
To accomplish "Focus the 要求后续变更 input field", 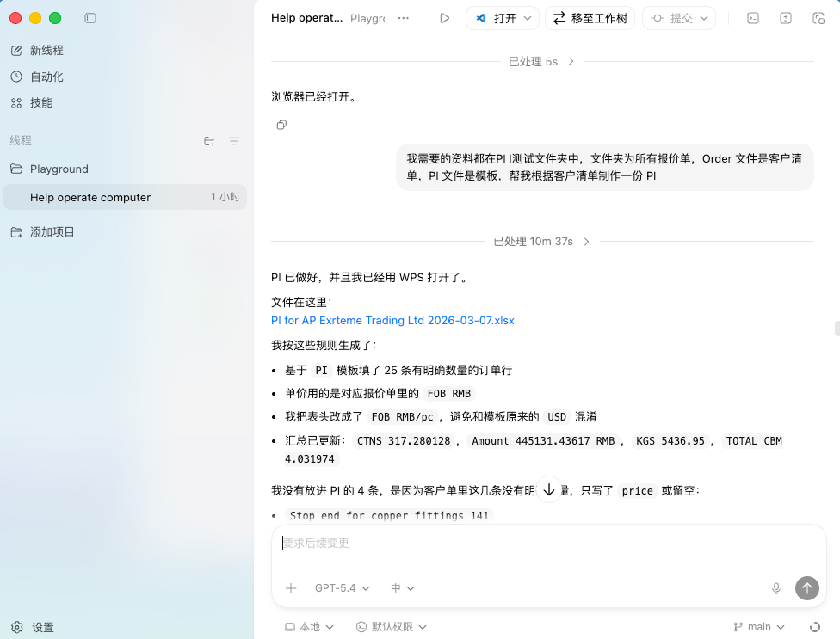I will point(534,544).
